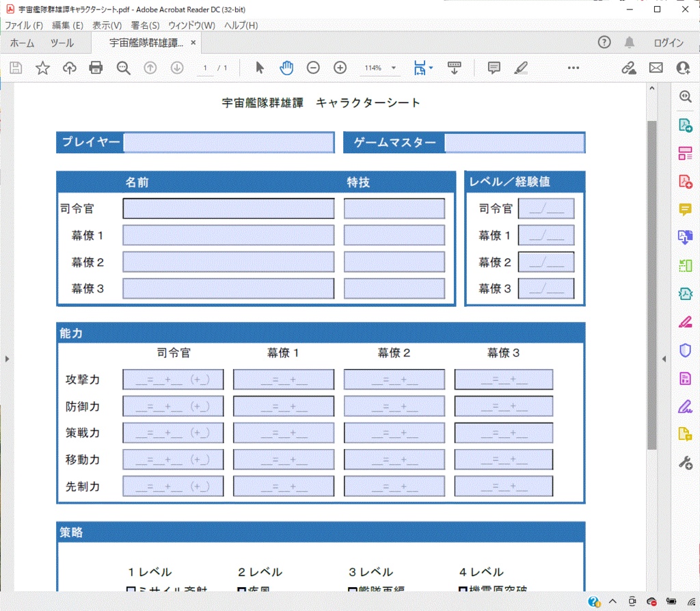Share a link to the file
Screen dimensions: 700x611
(629, 68)
